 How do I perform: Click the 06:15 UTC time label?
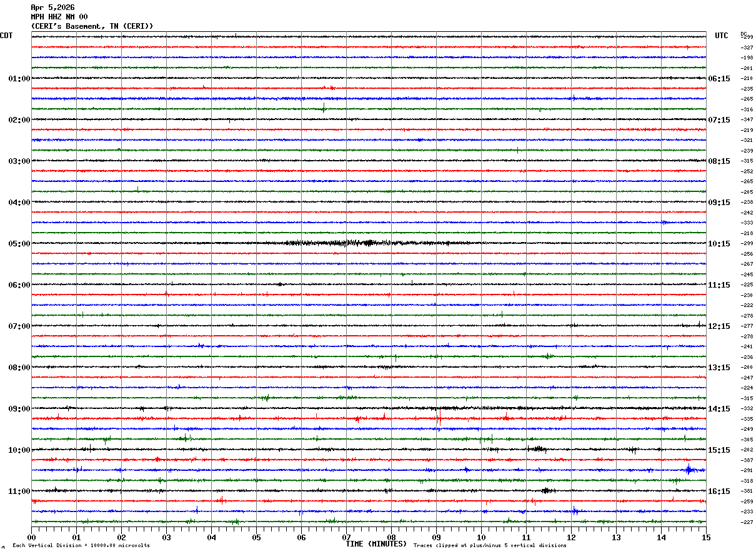tap(719, 79)
